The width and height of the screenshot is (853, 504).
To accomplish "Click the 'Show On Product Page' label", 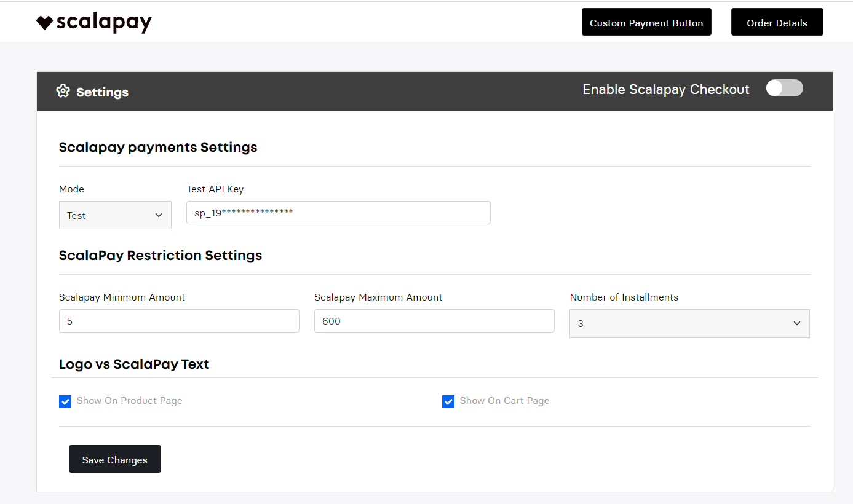I will 130,401.
